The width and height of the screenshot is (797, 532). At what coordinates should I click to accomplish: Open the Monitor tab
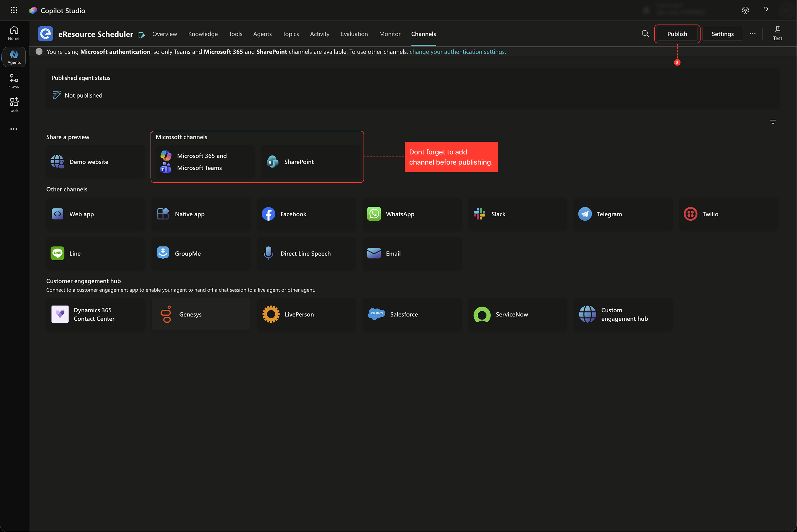tap(390, 34)
